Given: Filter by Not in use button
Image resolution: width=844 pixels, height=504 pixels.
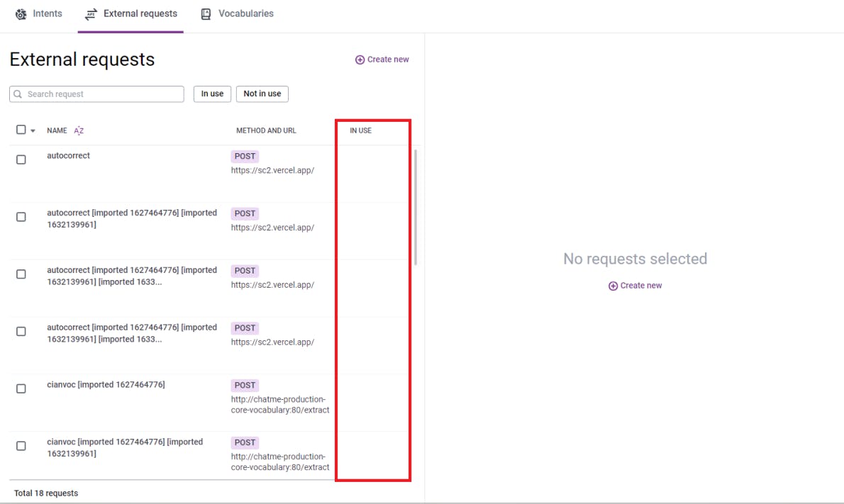Looking at the screenshot, I should point(262,94).
